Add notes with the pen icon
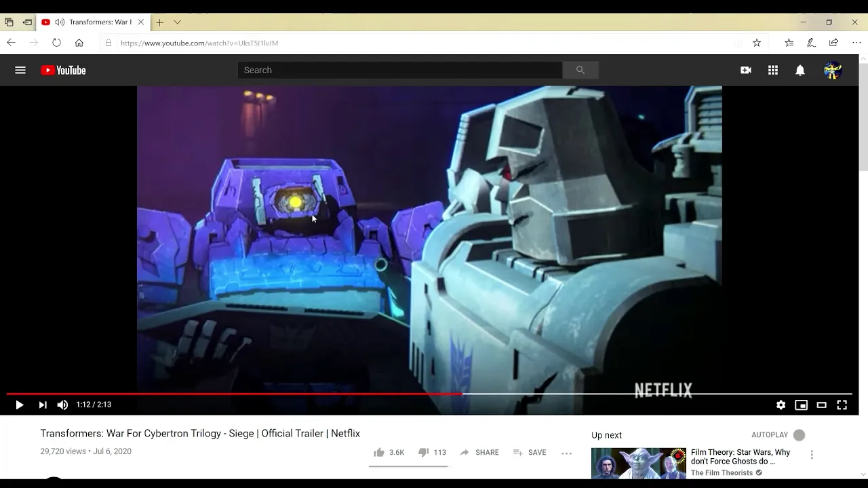Viewport: 868px width, 488px height. tap(811, 43)
